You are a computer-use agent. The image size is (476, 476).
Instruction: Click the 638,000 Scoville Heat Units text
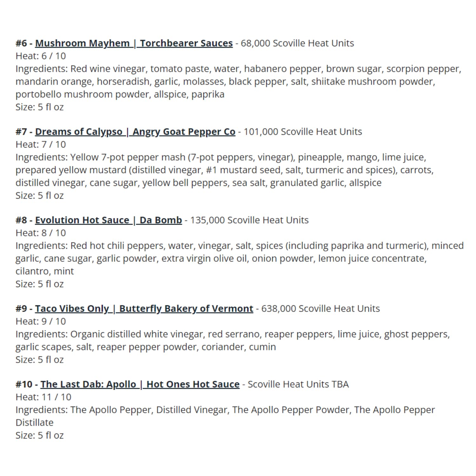[x=321, y=308]
